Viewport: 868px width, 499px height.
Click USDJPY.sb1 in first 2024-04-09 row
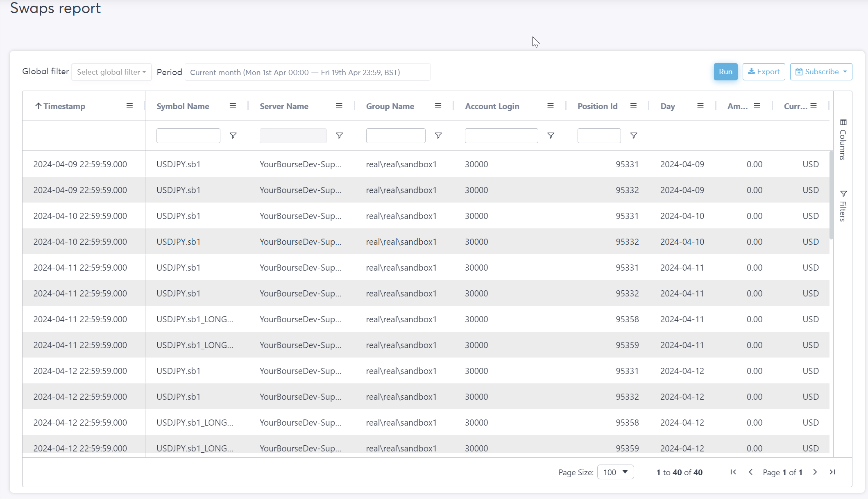pyautogui.click(x=179, y=164)
